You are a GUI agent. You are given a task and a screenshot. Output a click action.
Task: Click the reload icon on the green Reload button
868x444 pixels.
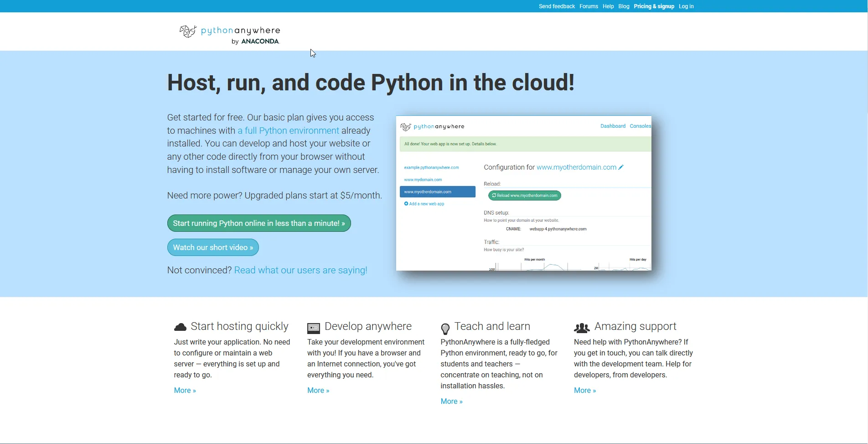point(494,195)
